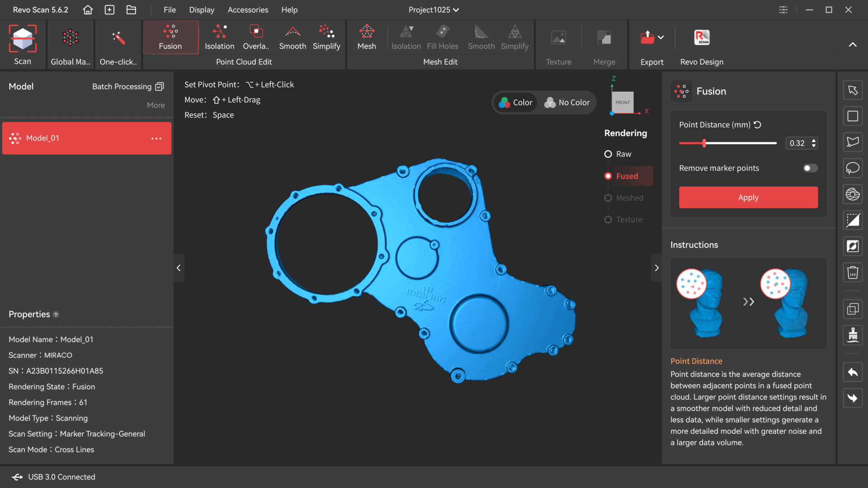The image size is (868, 488).
Task: Launch Revo Design
Action: [x=701, y=38]
